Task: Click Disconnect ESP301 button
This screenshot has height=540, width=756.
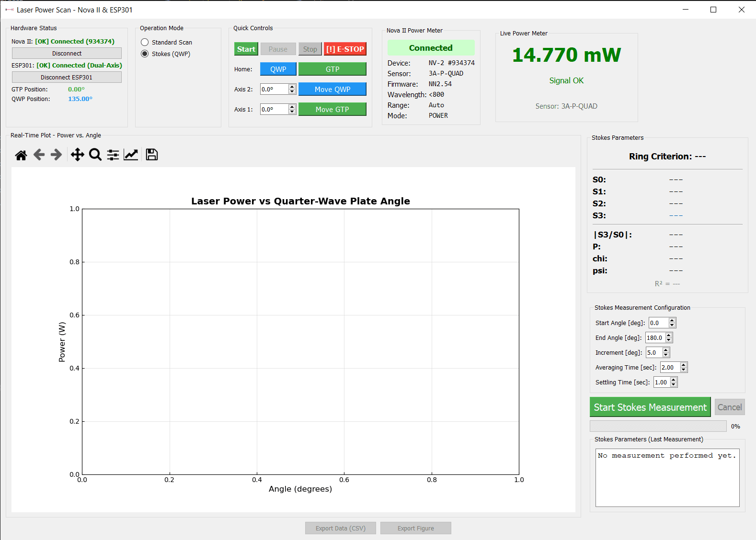Action: 67,77
